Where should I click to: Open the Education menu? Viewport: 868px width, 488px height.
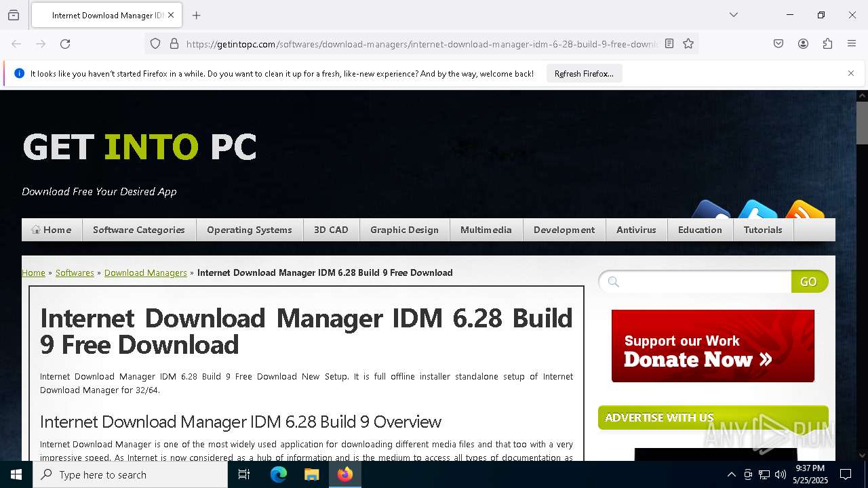[x=700, y=230]
